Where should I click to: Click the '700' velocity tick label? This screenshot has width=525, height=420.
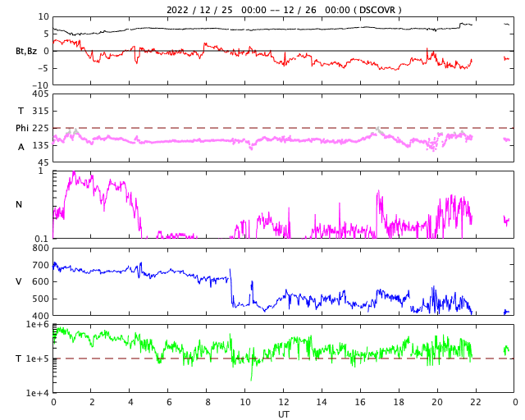pos(40,265)
